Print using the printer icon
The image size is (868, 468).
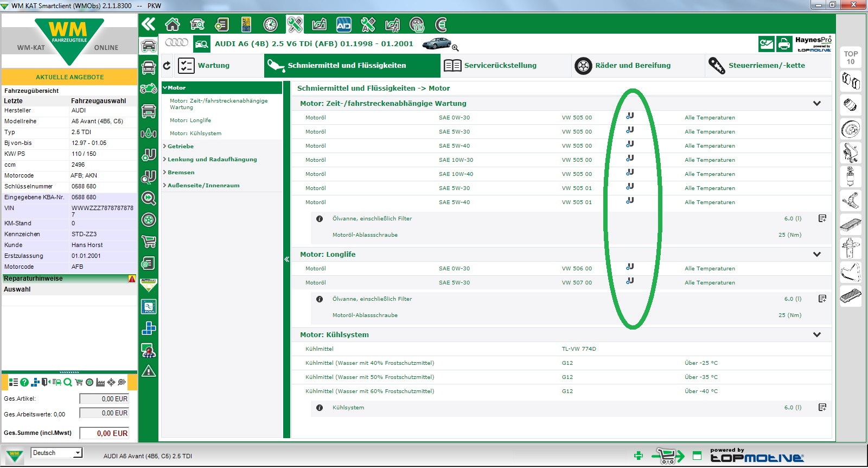(784, 44)
